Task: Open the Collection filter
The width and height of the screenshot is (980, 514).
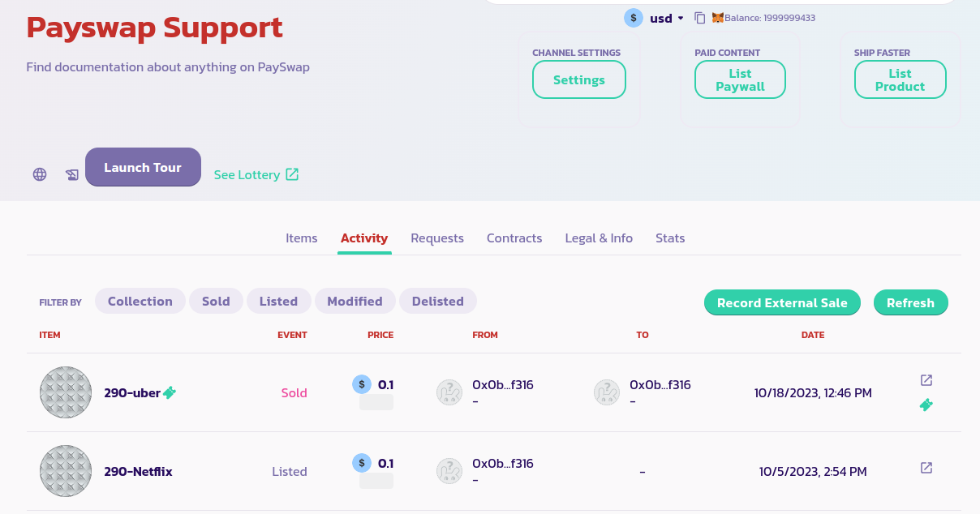Action: coord(140,301)
